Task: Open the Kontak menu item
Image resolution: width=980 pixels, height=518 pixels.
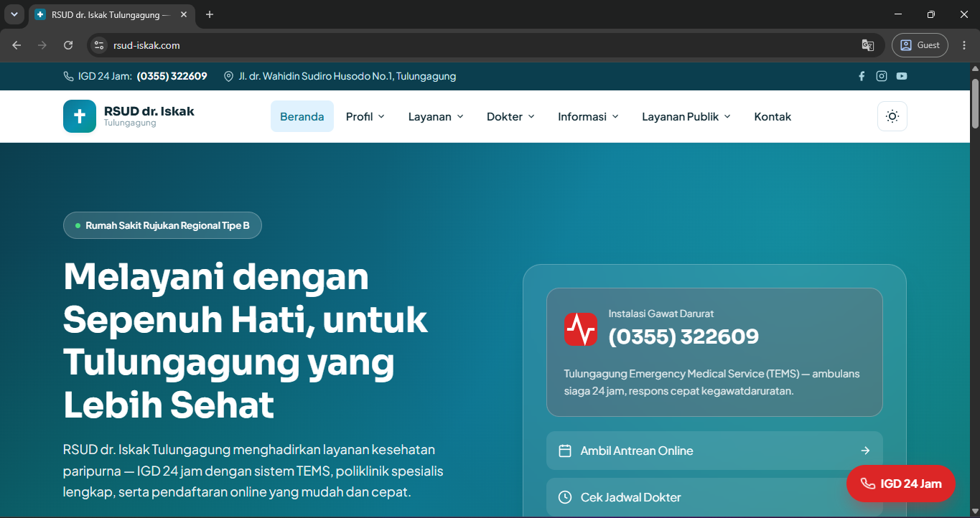Action: tap(773, 116)
